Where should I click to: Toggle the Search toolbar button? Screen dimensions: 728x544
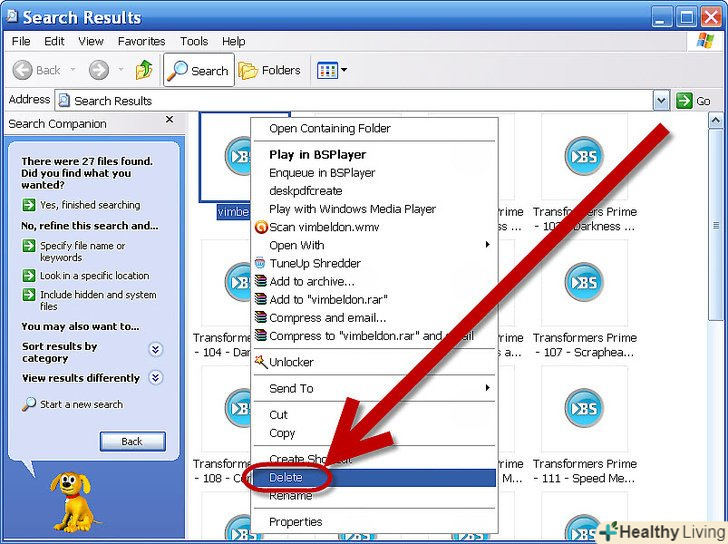click(x=198, y=71)
